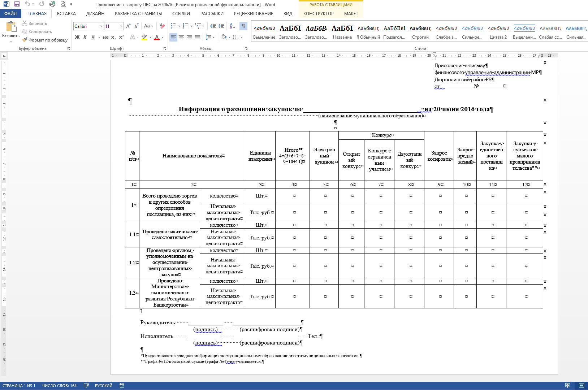Click the clear formatting eraser icon
The height and width of the screenshot is (390, 588).
click(x=162, y=26)
